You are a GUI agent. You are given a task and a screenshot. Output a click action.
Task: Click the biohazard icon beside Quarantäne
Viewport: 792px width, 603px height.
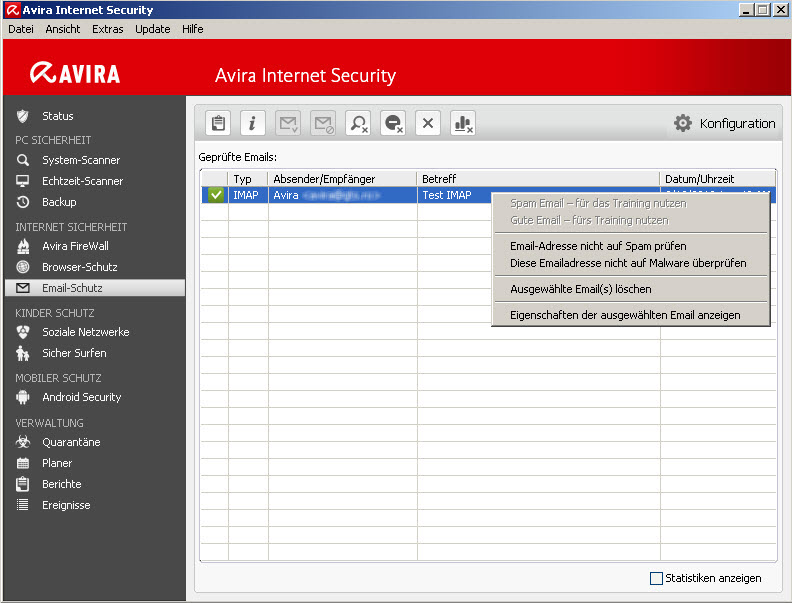point(23,442)
